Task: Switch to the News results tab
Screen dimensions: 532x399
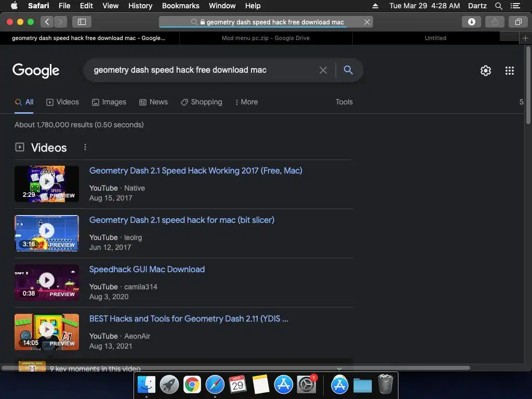Action: click(153, 102)
